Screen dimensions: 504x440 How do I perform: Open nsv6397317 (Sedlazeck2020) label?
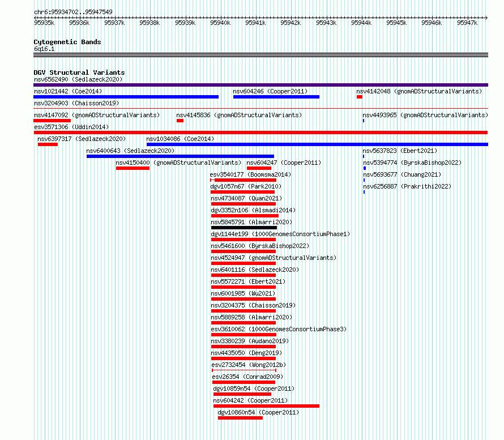[82, 139]
